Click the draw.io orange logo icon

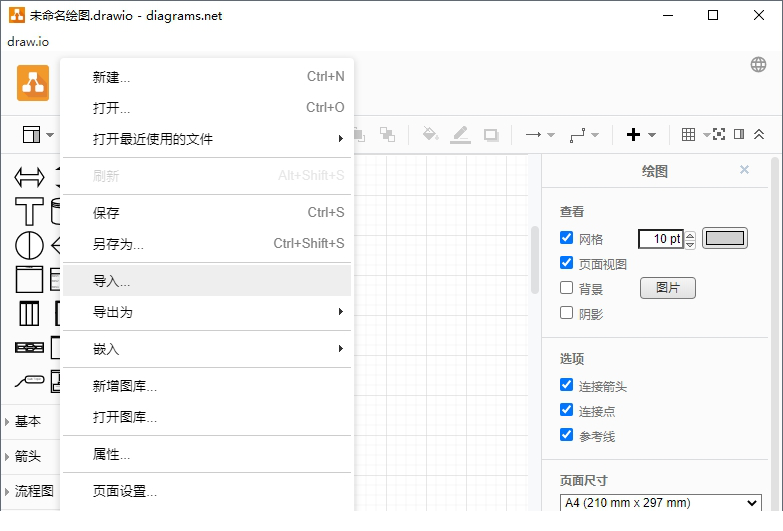pyautogui.click(x=33, y=83)
